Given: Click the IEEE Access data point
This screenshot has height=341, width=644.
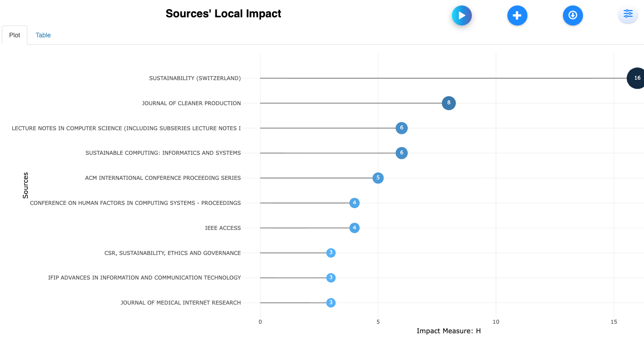Looking at the screenshot, I should pyautogui.click(x=354, y=228).
